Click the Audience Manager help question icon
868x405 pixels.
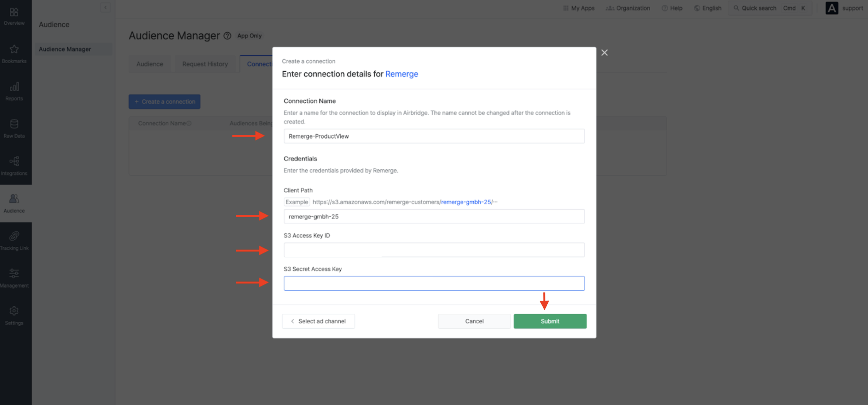[x=227, y=36]
